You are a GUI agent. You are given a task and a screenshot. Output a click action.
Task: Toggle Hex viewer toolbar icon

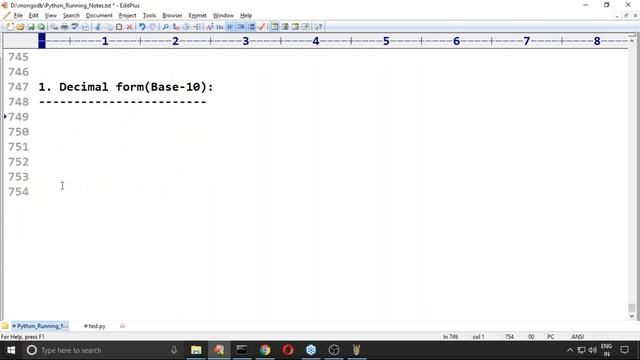(x=220, y=27)
